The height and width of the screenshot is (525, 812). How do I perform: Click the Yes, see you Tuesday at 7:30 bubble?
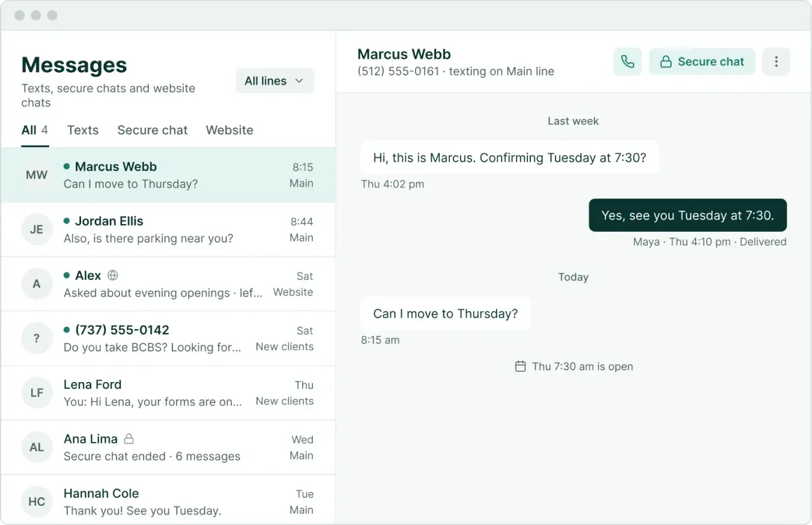click(688, 215)
